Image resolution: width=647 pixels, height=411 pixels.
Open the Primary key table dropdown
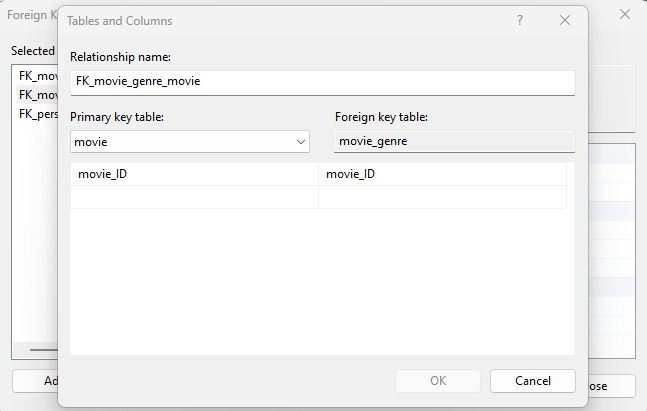coord(190,142)
